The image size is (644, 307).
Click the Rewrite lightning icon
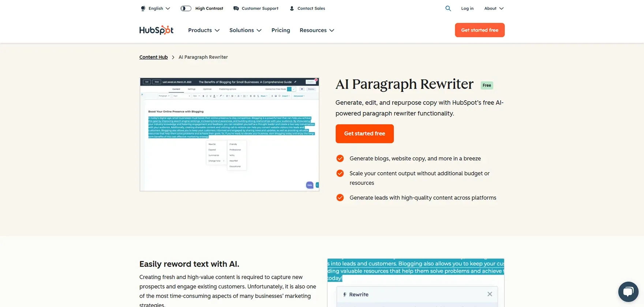(x=345, y=295)
